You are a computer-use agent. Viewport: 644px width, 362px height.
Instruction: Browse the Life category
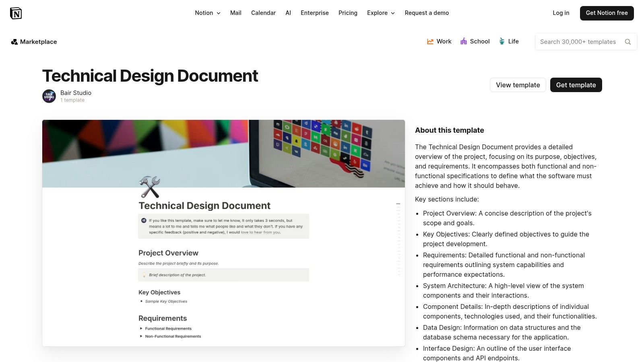point(509,41)
